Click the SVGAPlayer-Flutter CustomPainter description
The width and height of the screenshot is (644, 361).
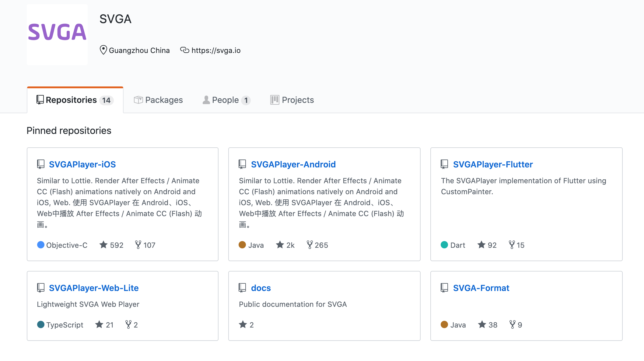[523, 186]
